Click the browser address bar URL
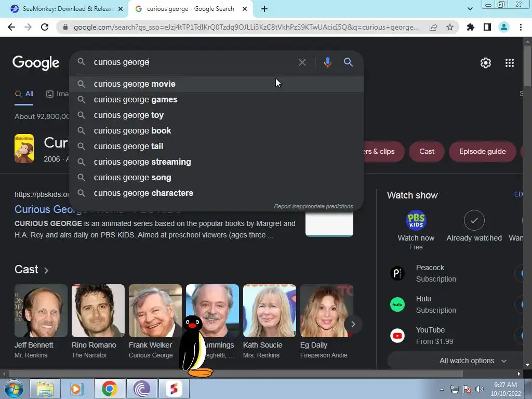Viewport: 532px width, 399px height. tap(246, 27)
